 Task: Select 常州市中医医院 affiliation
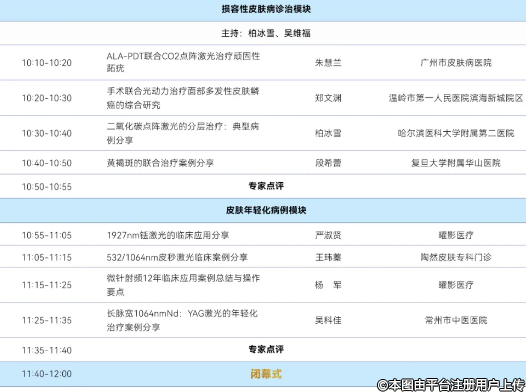click(456, 320)
